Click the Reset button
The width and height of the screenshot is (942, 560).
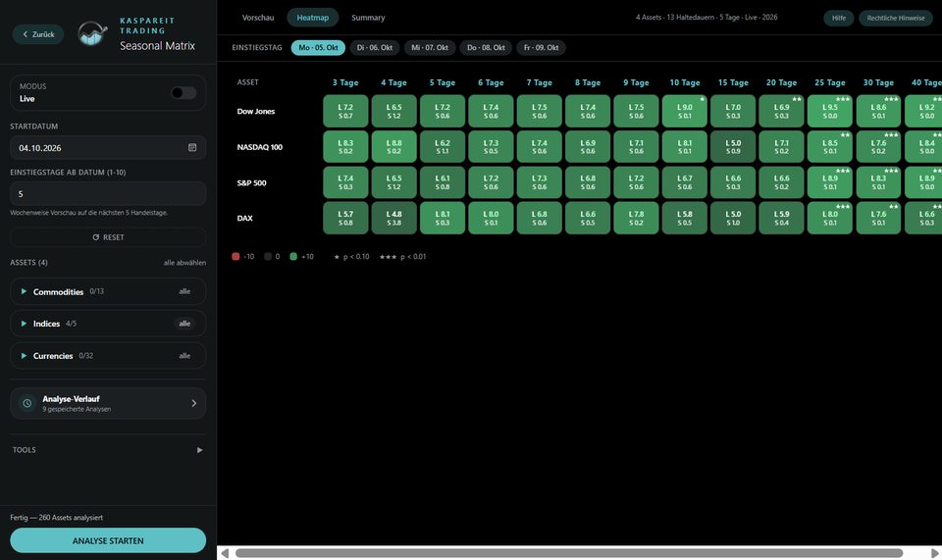tap(108, 237)
